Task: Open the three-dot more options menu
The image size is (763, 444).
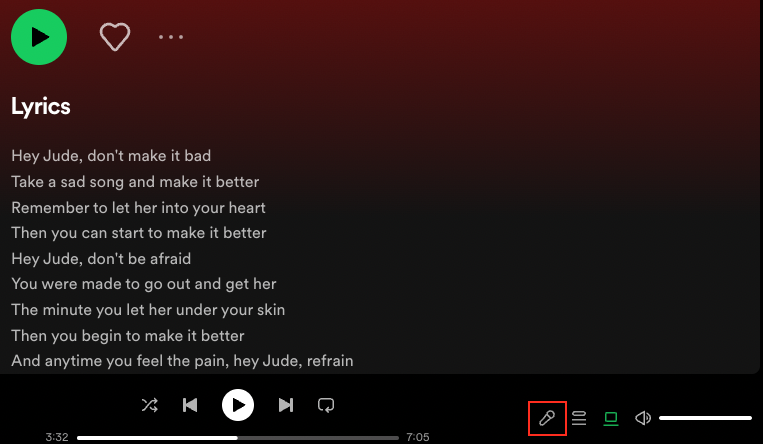Action: (x=171, y=37)
